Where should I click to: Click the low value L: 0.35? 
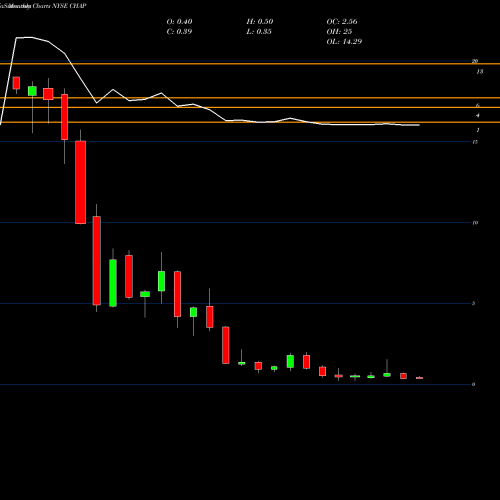click(259, 32)
